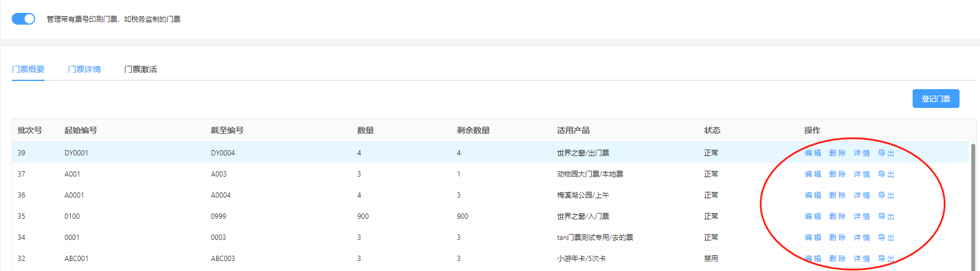Toggle the printed ticket management switch

23,19
